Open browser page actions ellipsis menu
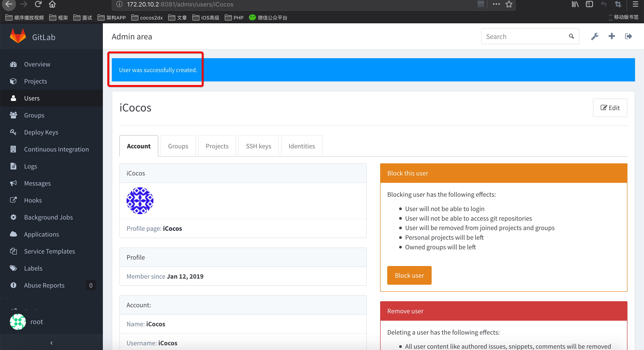Viewport: 644px width, 350px height. (496, 4)
